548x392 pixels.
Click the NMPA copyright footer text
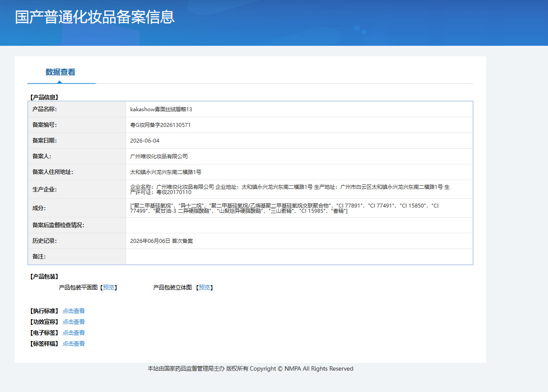250,369
